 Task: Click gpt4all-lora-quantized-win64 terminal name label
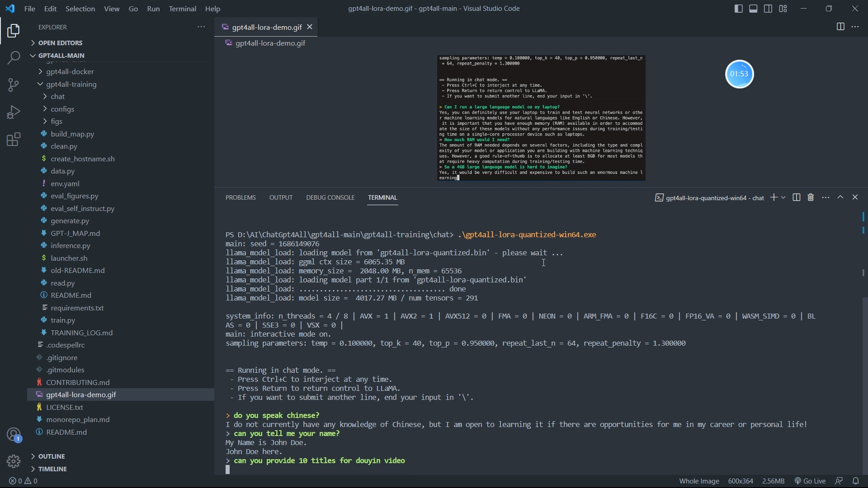tap(709, 198)
